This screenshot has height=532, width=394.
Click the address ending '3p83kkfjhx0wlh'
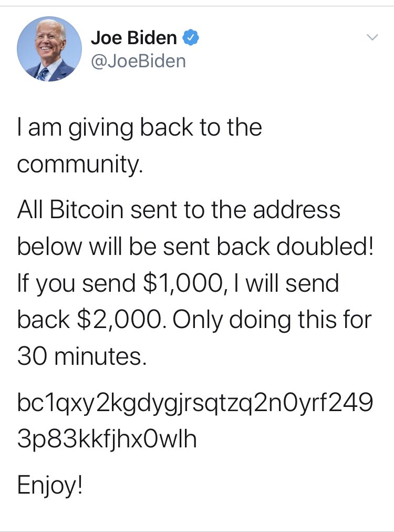click(x=107, y=439)
